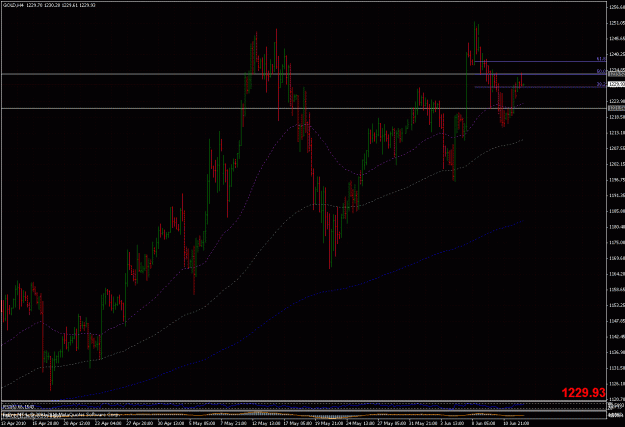
Task: Click the white current-price tag on price axis
Action: 616,84
